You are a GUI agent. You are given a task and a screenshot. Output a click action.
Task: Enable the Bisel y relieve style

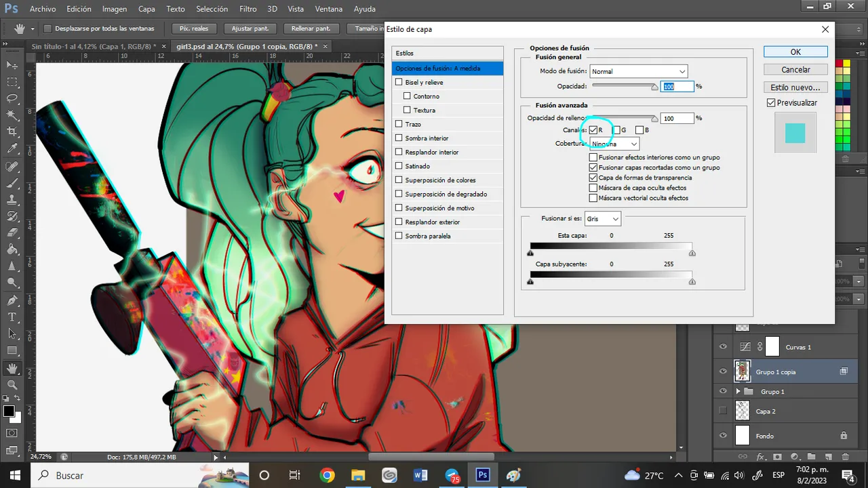[399, 82]
